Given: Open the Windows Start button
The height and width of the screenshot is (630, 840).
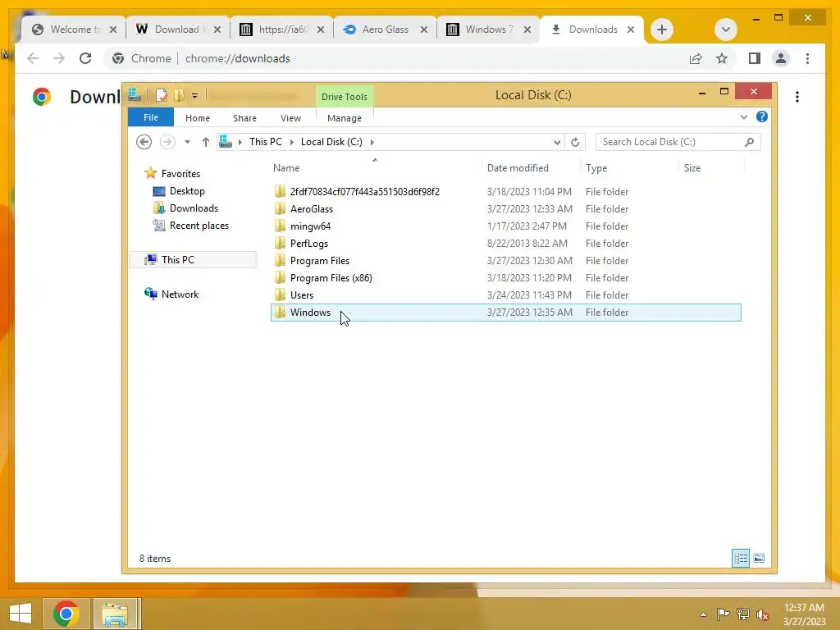Looking at the screenshot, I should [x=21, y=614].
